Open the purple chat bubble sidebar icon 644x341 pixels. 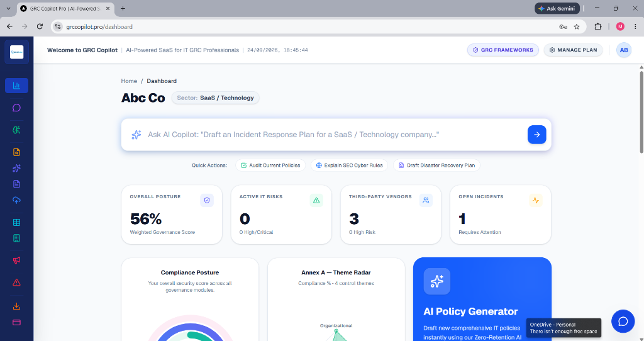click(x=16, y=108)
